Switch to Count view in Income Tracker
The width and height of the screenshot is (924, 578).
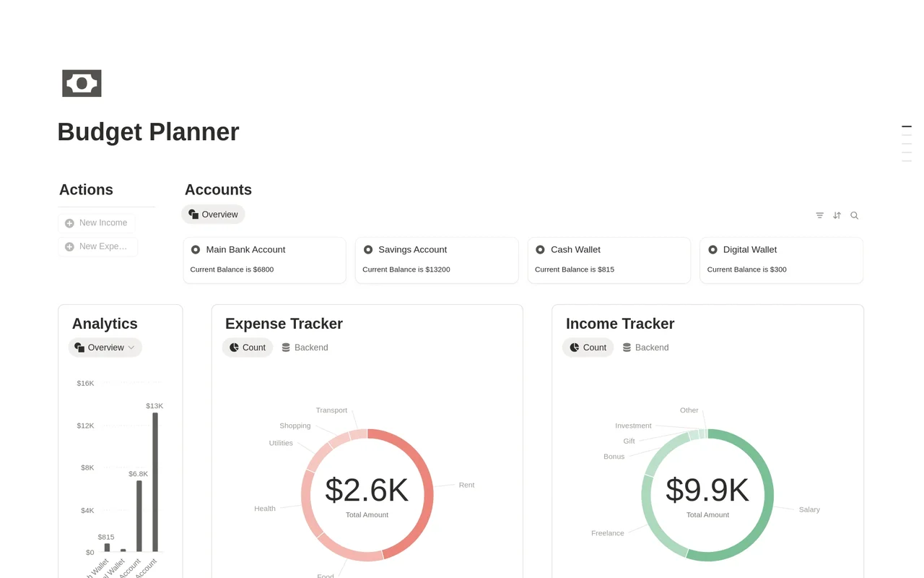(588, 348)
